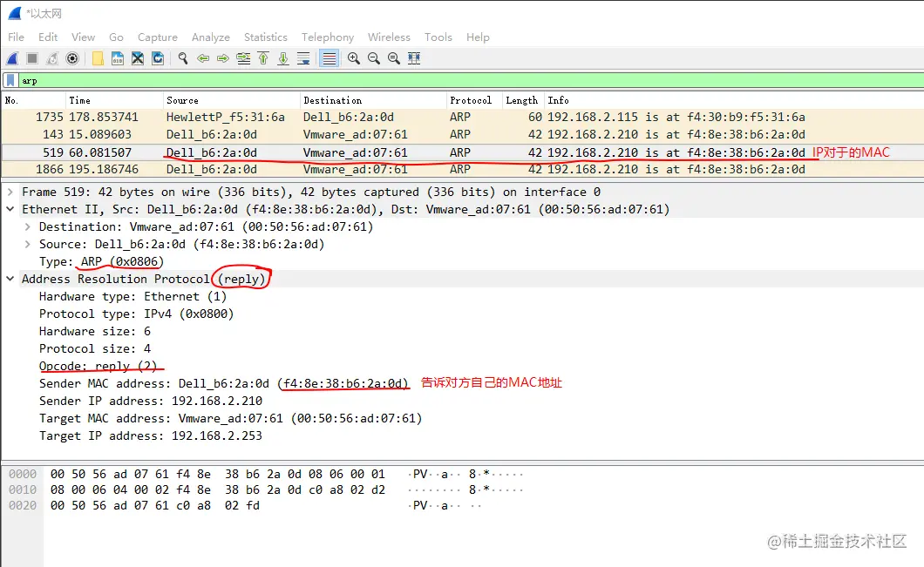Expand the Frame 519 details row

(x=10, y=192)
